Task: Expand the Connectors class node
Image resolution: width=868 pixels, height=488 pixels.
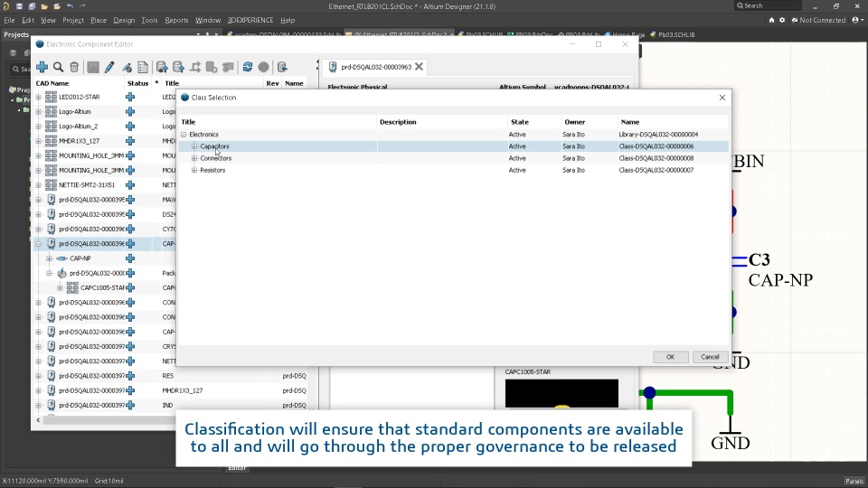Action: point(194,158)
